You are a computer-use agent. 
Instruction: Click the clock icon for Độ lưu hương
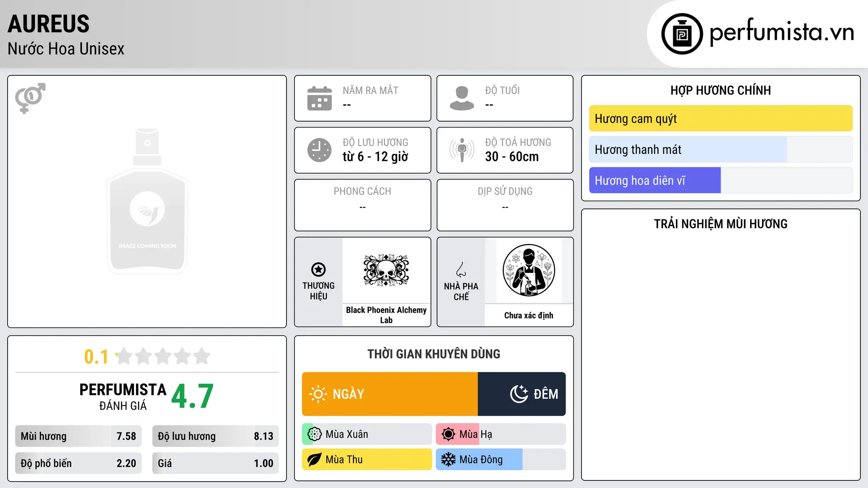tap(320, 150)
